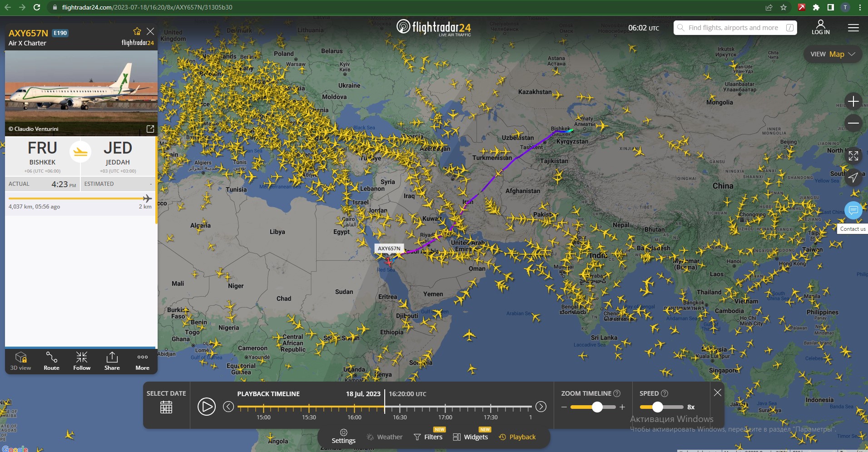The width and height of the screenshot is (868, 452).
Task: Open Contact us chat bubble
Action: (x=853, y=210)
